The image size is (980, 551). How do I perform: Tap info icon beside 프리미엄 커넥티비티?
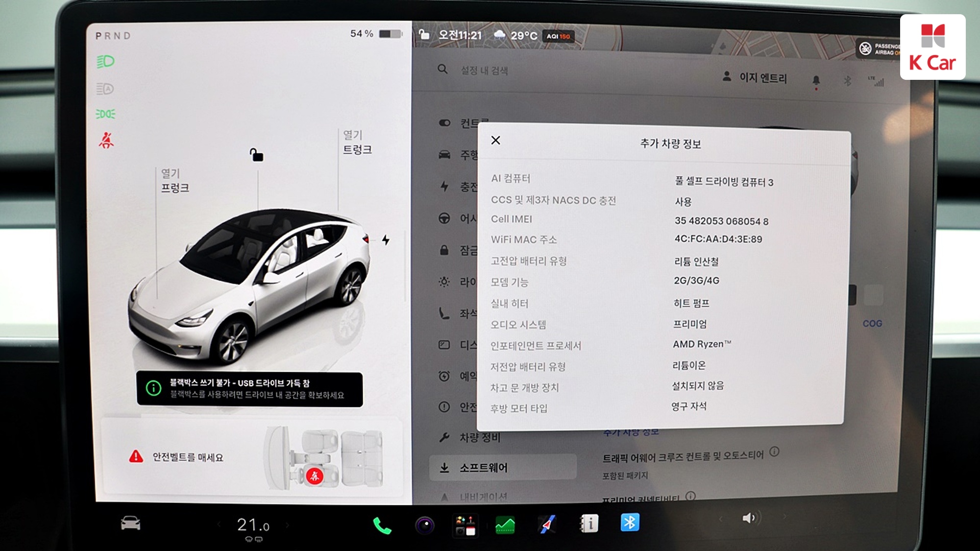coord(690,496)
